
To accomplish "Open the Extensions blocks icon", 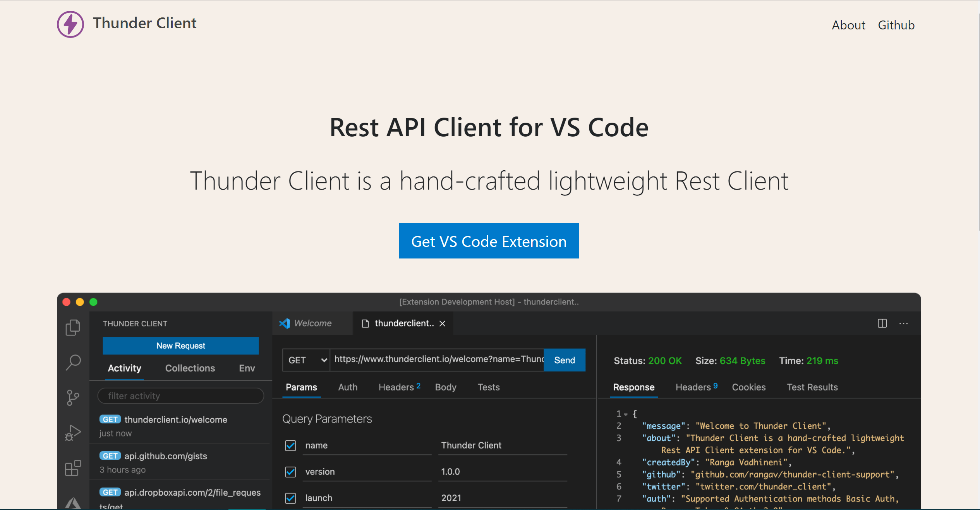I will [73, 468].
